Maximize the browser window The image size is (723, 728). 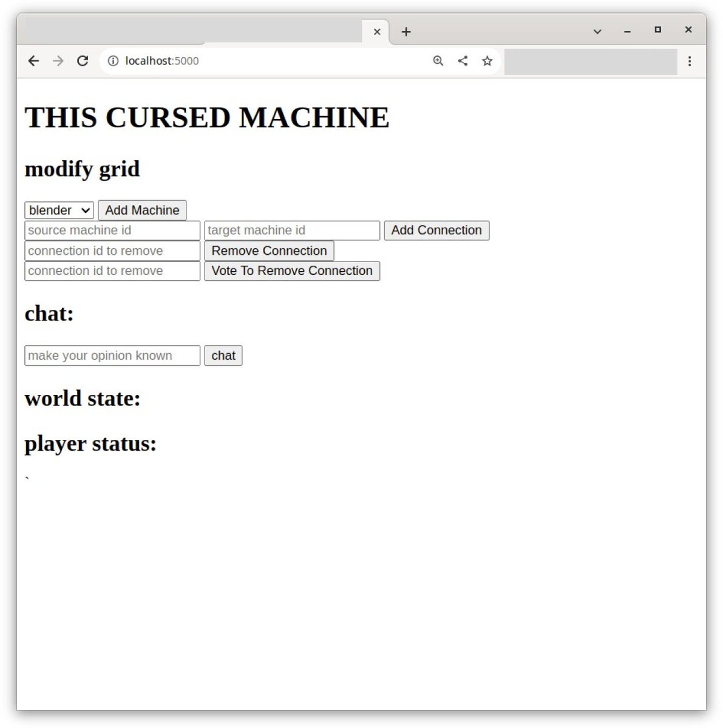pyautogui.click(x=657, y=30)
